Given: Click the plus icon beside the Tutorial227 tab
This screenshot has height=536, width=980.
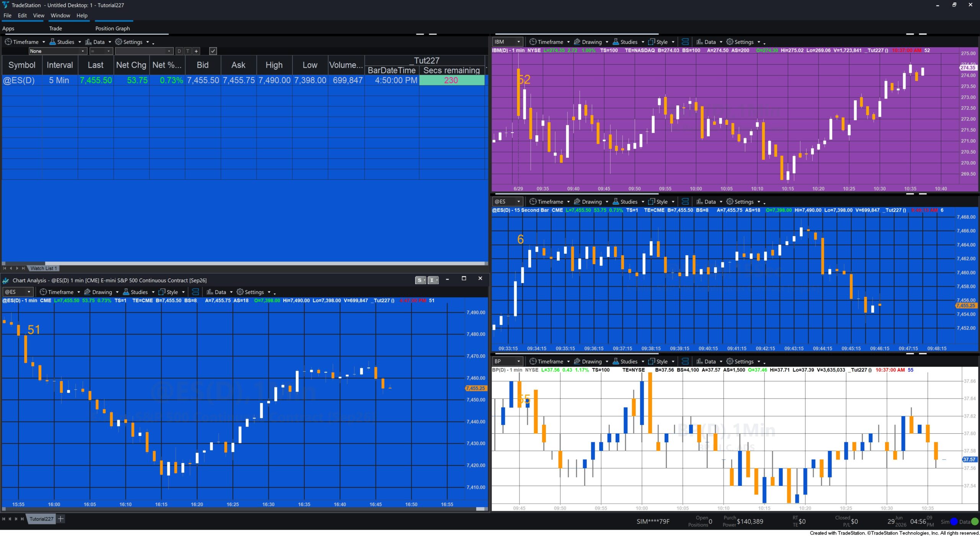Looking at the screenshot, I should coord(60,519).
